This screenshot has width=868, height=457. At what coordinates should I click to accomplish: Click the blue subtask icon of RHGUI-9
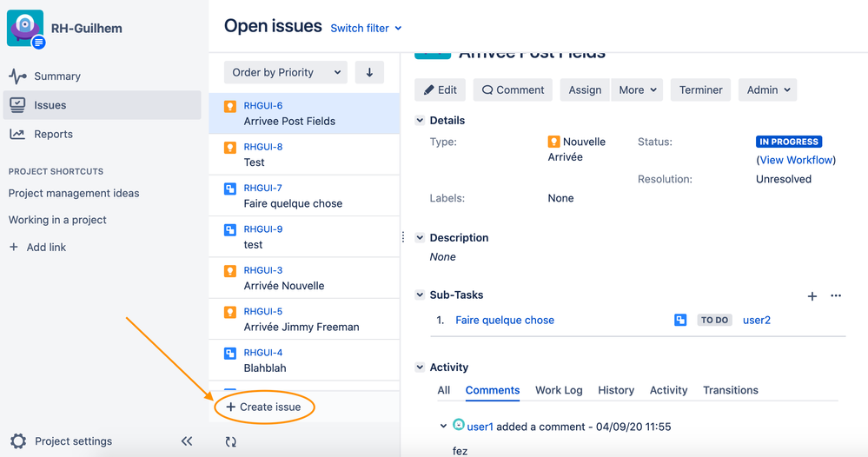coord(229,229)
